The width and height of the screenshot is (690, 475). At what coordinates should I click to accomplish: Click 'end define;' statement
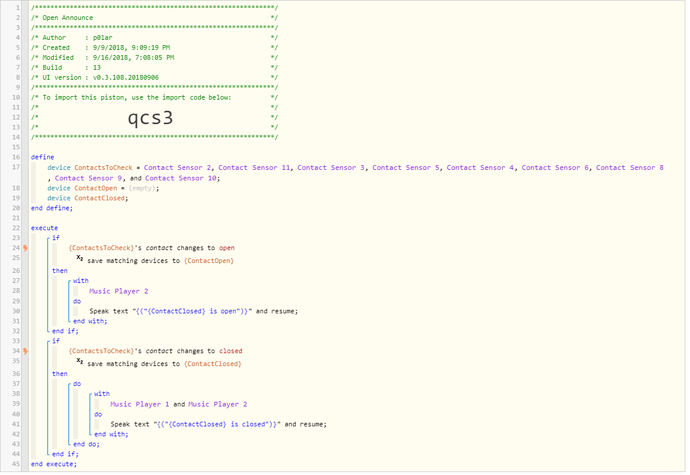(x=51, y=208)
